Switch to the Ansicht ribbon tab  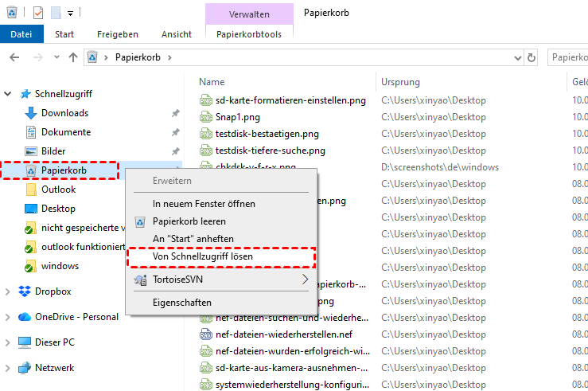click(x=176, y=34)
